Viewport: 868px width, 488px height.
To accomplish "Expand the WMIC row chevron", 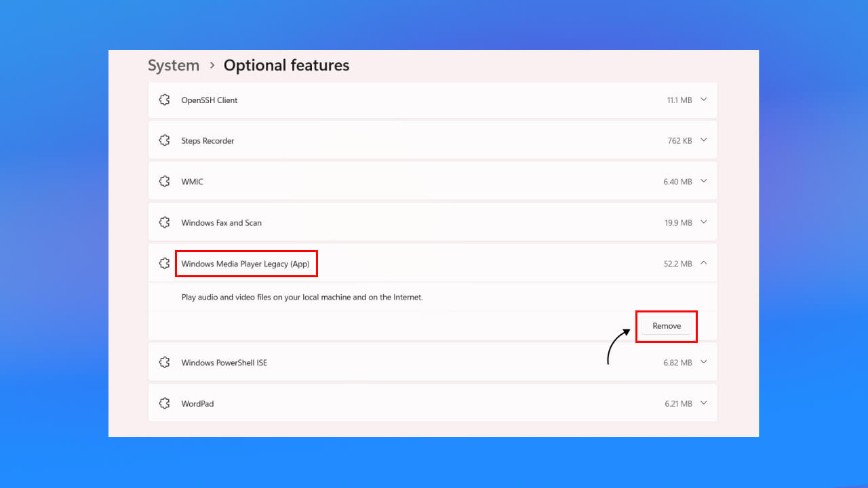I will (703, 181).
